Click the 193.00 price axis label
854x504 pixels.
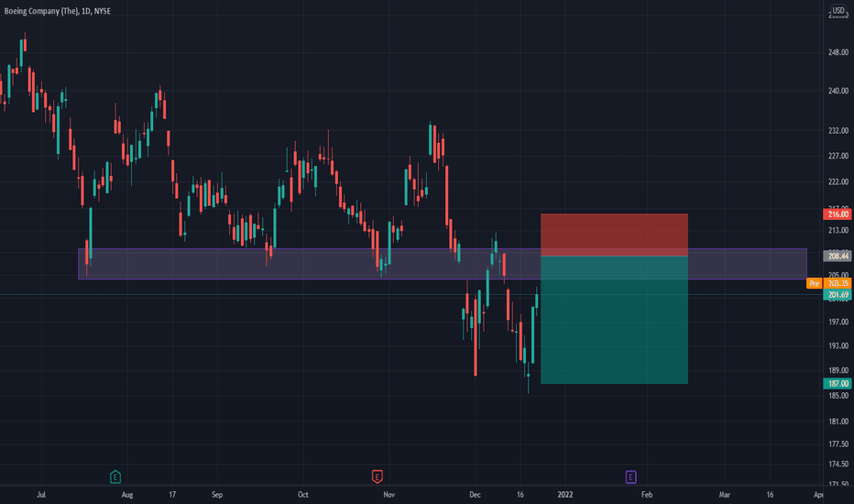(x=838, y=346)
